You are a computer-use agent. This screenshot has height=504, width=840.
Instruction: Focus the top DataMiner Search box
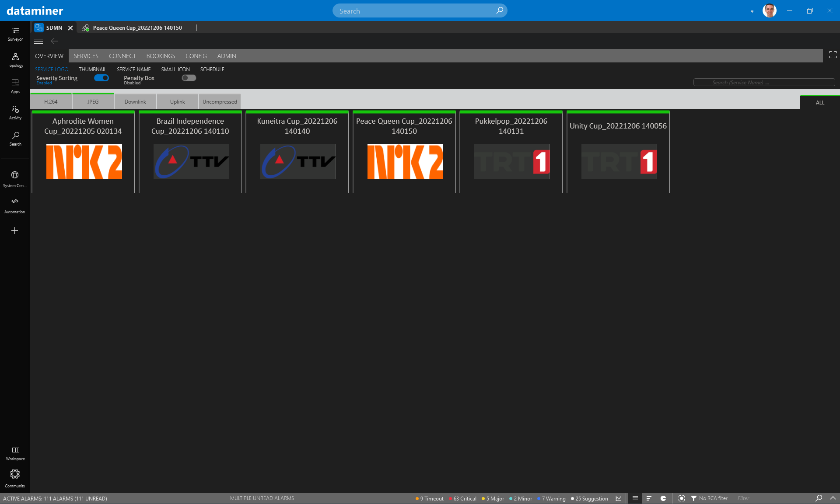(x=420, y=10)
